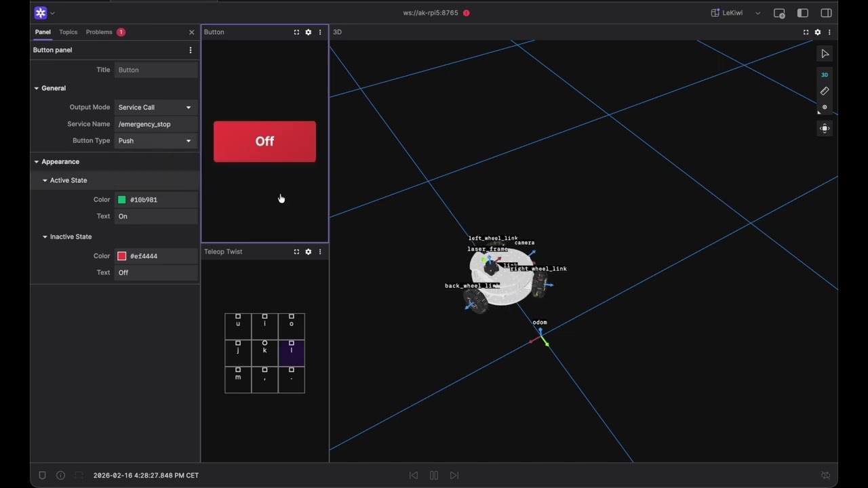Click the 'u' teleop key
868x488 pixels.
(238, 326)
